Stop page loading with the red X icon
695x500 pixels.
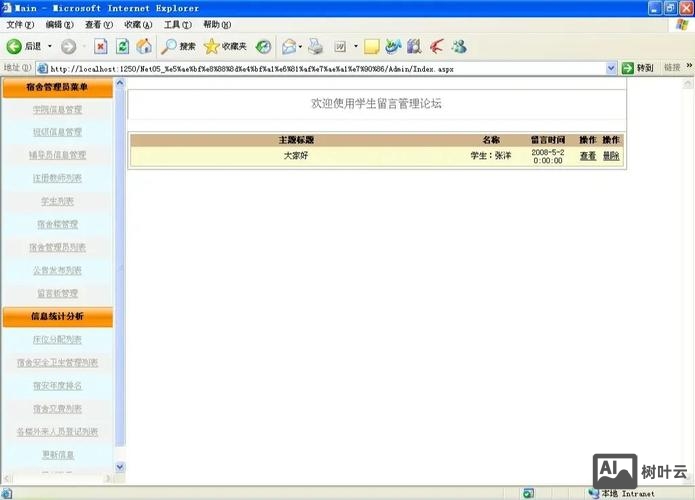101,46
